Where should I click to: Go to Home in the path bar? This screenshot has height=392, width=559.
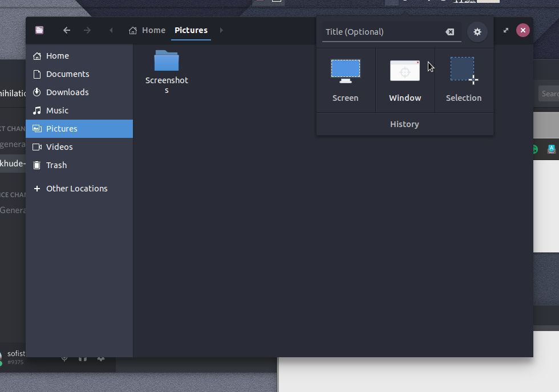click(147, 30)
